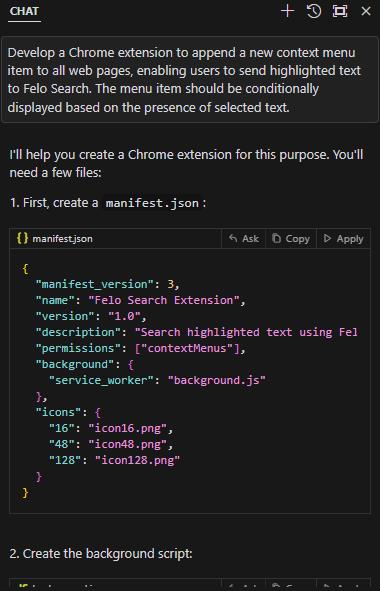
Task: Copy the manifest.json code block
Action: pos(291,239)
